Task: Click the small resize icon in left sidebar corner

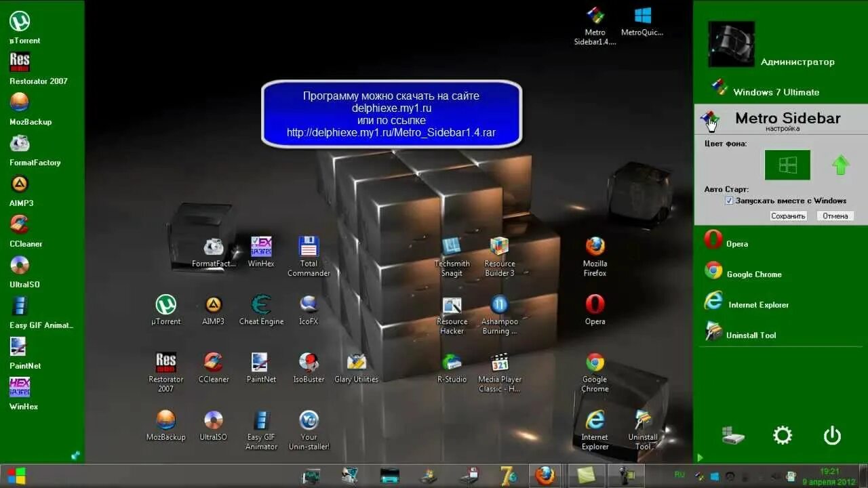Action: pyautogui.click(x=75, y=455)
